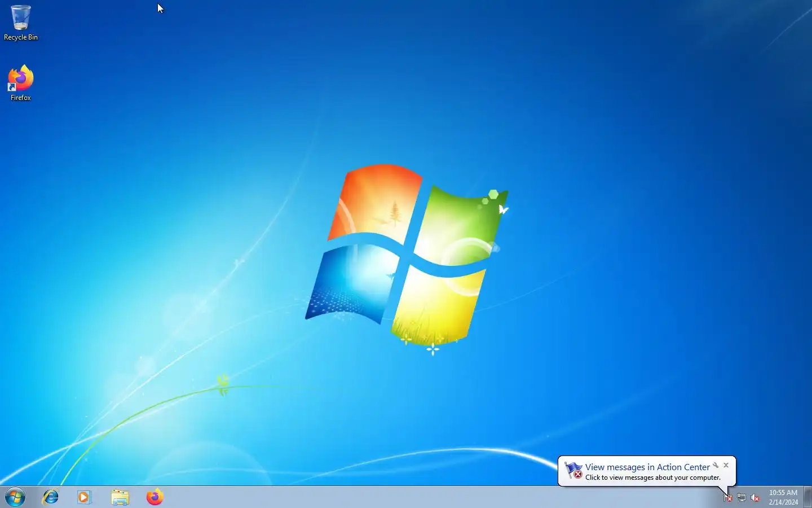This screenshot has width=812, height=508.
Task: Click the muted volume tray icon
Action: [x=755, y=497]
